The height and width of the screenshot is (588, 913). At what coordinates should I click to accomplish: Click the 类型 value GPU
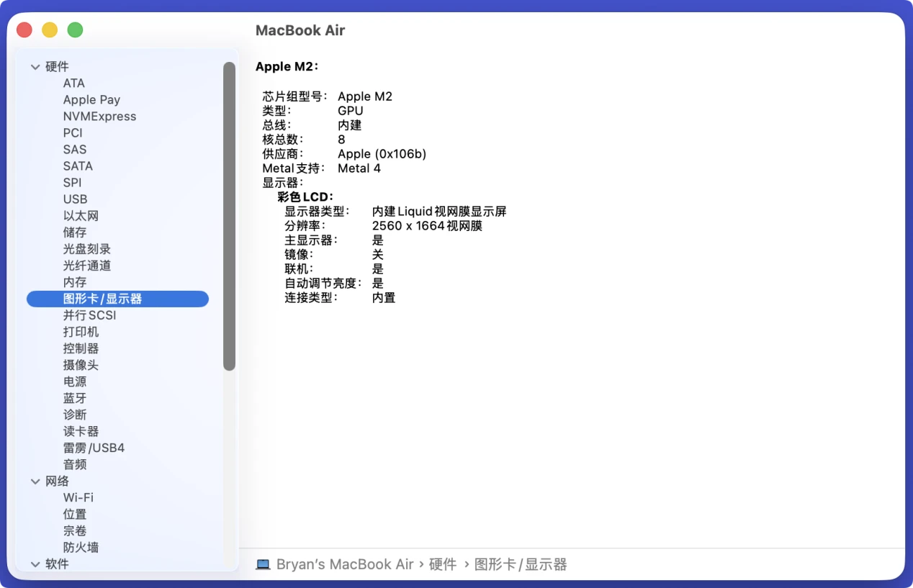(351, 111)
